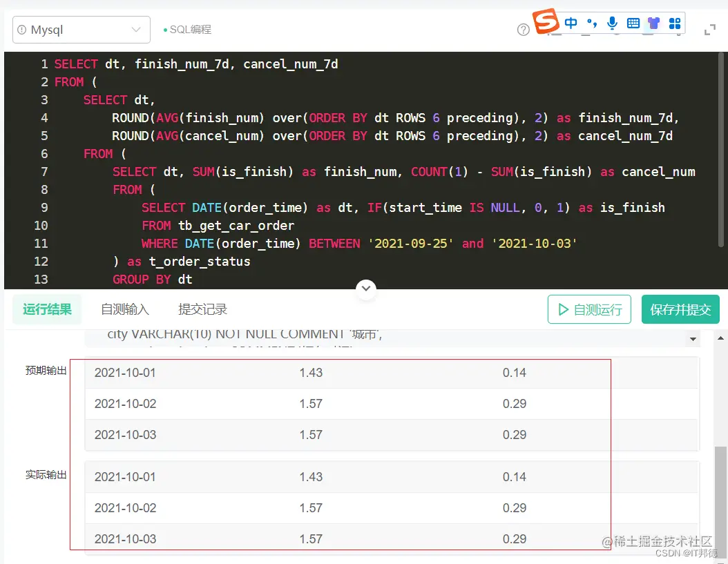Place cursor on code line 1 SELECT
Screen dimensions: 728x564
pos(76,64)
